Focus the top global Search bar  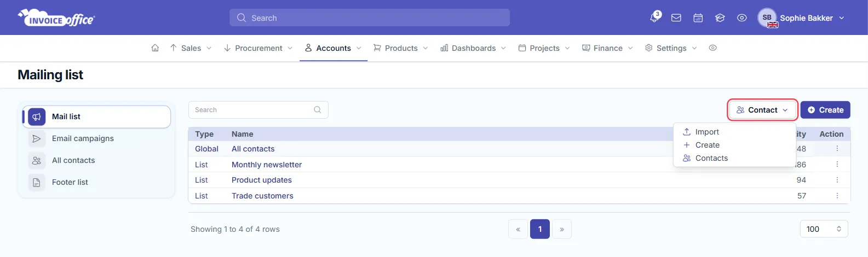click(x=370, y=17)
